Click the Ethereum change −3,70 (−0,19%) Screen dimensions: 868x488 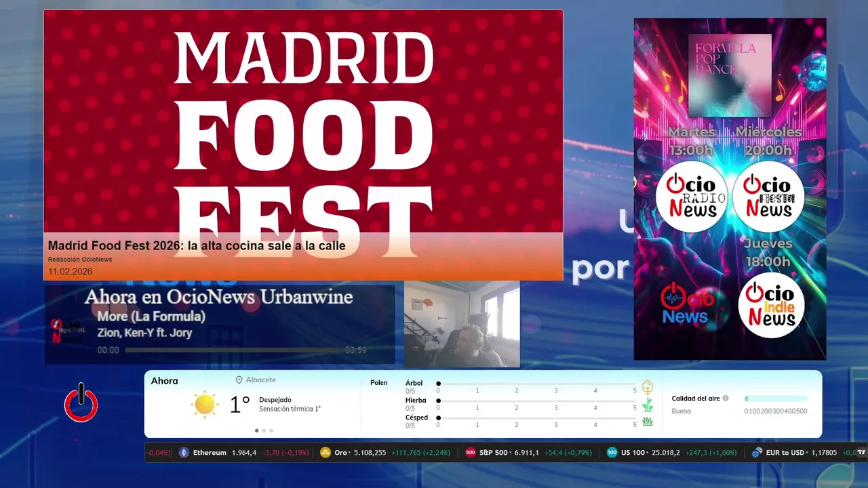pyautogui.click(x=285, y=453)
